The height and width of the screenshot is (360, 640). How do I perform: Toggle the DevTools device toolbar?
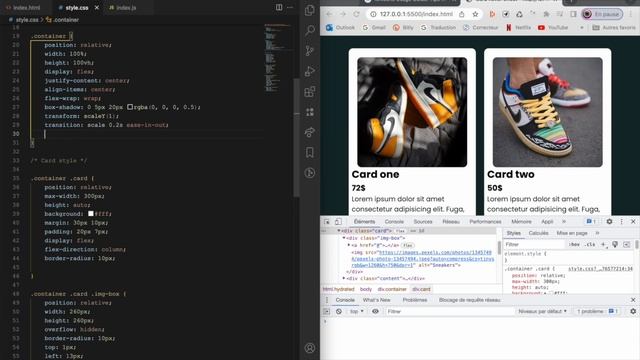click(338, 222)
